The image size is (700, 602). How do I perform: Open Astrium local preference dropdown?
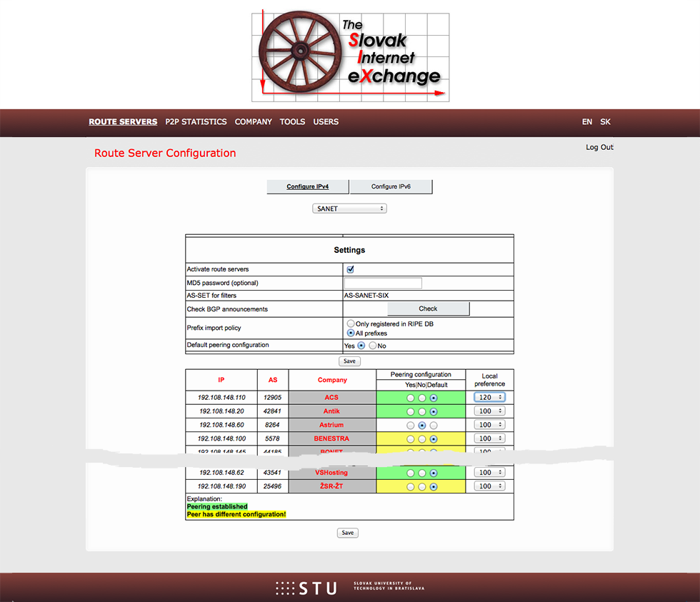490,425
